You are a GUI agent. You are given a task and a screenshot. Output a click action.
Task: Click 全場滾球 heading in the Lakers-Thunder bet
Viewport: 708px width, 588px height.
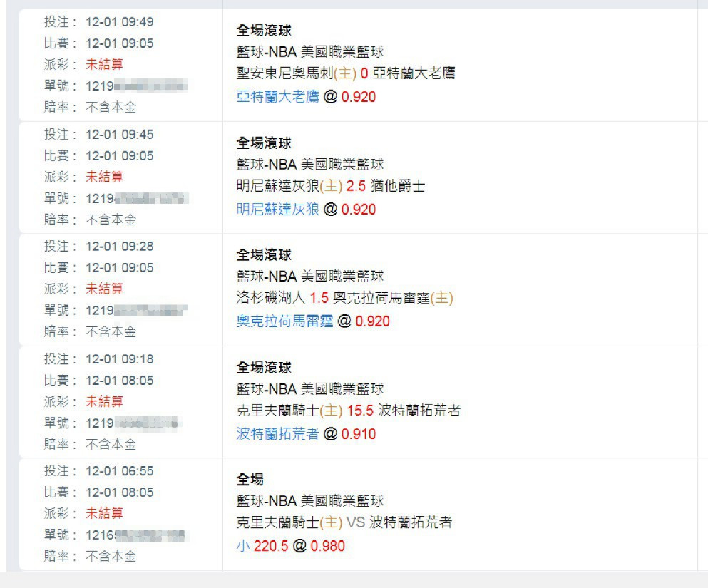coord(264,255)
